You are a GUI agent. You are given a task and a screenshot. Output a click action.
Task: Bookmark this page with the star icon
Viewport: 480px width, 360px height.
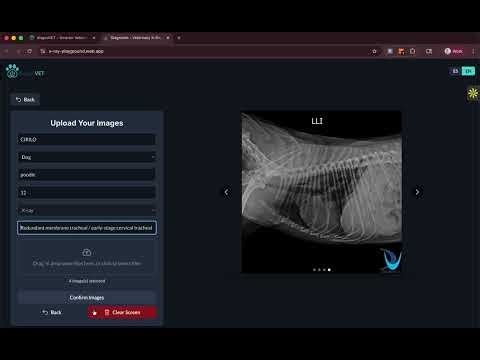(374, 51)
